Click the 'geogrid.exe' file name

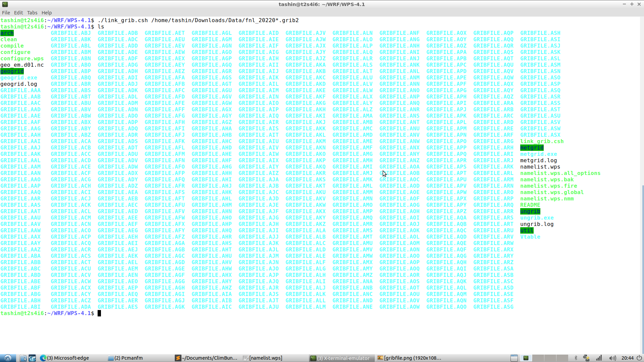point(19,77)
